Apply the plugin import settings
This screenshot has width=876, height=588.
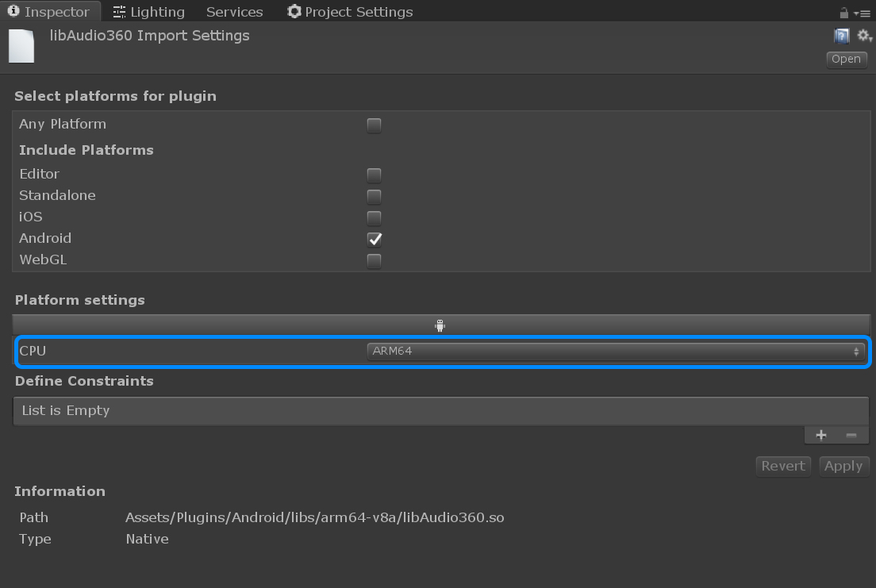click(843, 466)
